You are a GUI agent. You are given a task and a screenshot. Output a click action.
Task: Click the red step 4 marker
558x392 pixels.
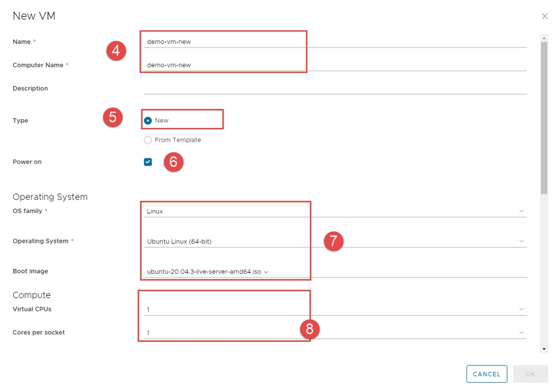(x=116, y=51)
